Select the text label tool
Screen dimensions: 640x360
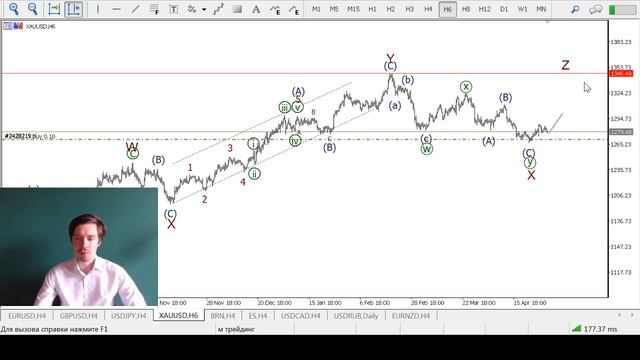click(173, 9)
